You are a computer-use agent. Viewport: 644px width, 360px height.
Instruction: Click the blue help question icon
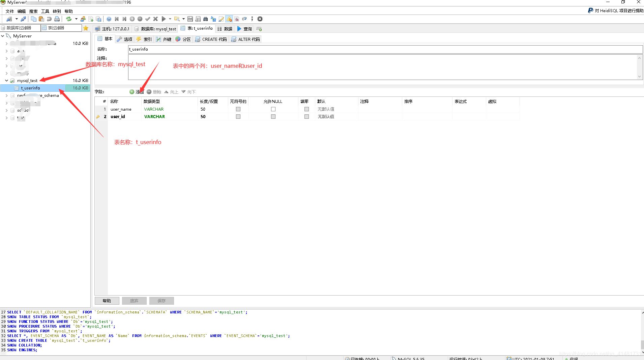[109, 19]
